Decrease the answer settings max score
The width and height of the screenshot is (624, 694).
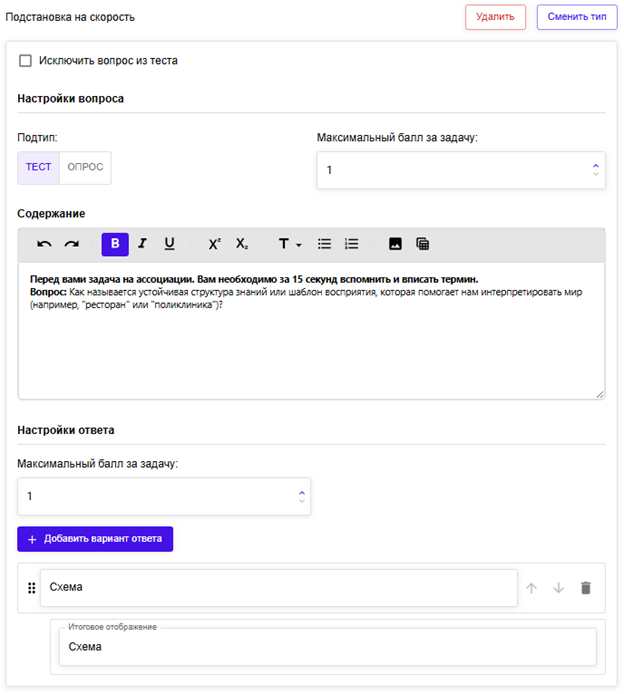302,501
